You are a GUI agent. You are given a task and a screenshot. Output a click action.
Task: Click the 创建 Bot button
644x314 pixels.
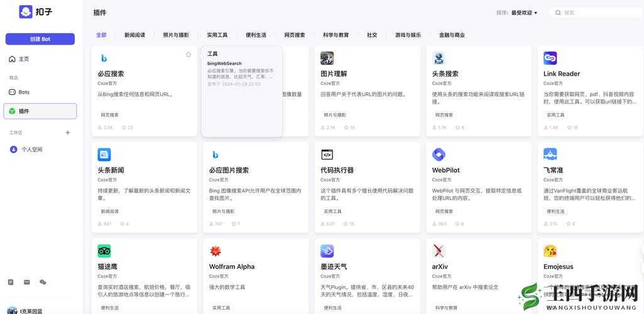point(40,39)
